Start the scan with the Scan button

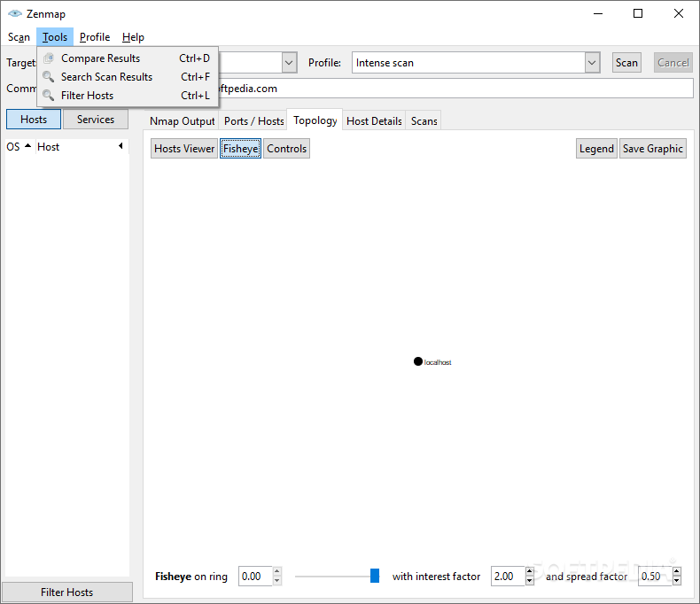(626, 63)
